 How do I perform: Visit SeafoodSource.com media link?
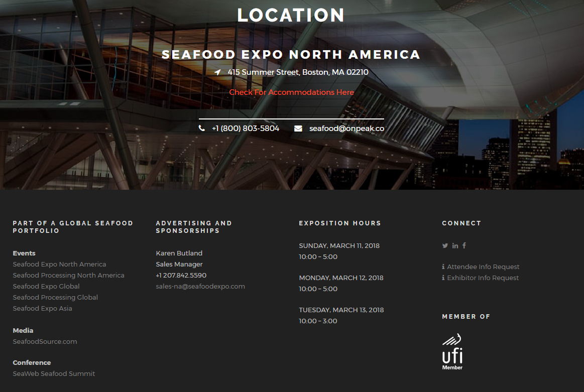[x=45, y=342]
